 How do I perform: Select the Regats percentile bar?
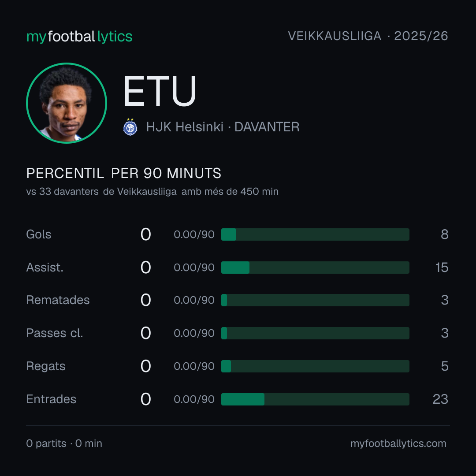point(315,366)
